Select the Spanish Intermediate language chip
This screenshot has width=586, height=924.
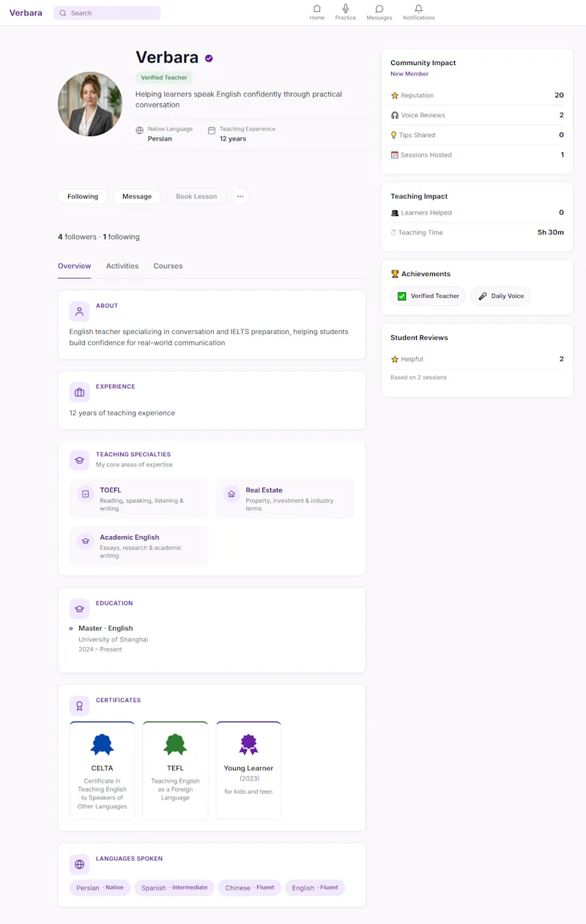pyautogui.click(x=174, y=887)
